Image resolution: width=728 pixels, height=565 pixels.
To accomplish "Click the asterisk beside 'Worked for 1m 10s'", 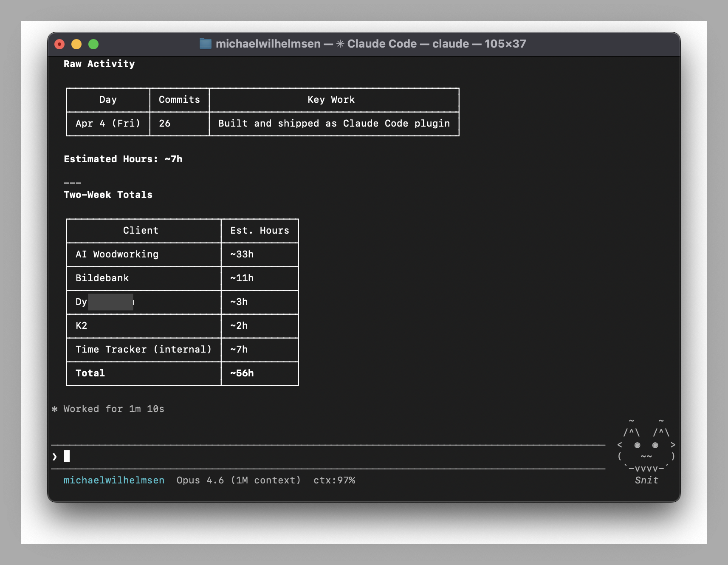I will (x=55, y=409).
